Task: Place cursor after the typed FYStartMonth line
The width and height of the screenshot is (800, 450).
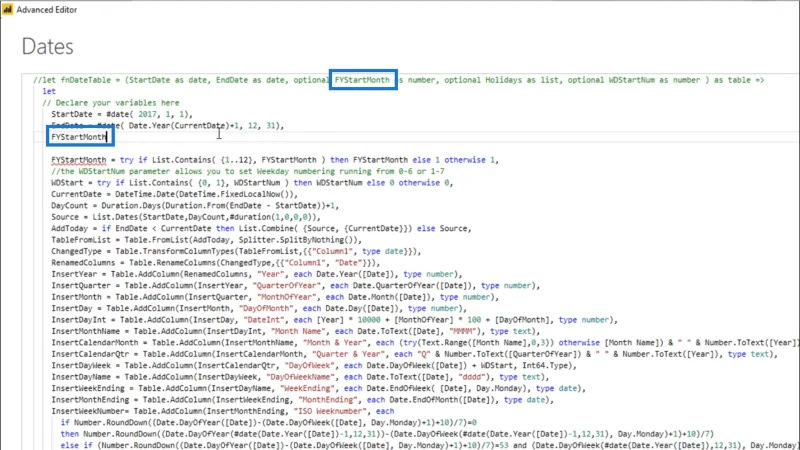Action: point(107,137)
